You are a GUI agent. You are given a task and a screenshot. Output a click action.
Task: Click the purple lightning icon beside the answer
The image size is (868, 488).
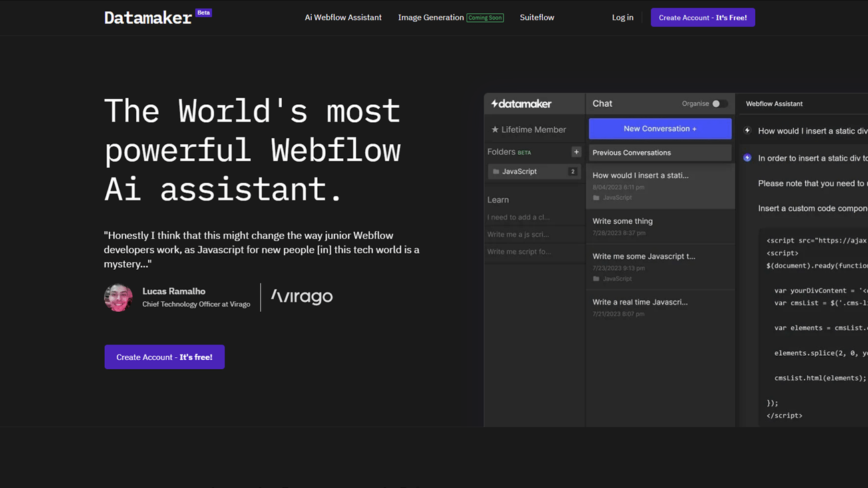pyautogui.click(x=747, y=158)
